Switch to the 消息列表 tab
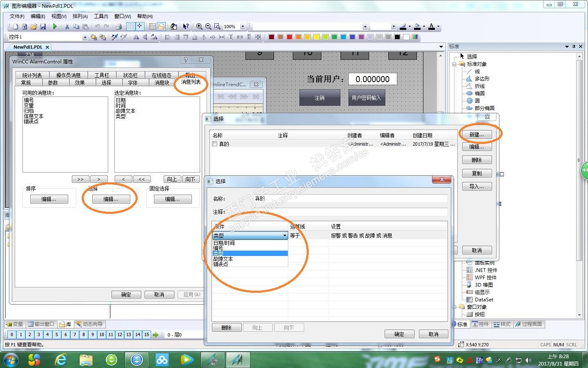588x368 pixels. [x=191, y=82]
